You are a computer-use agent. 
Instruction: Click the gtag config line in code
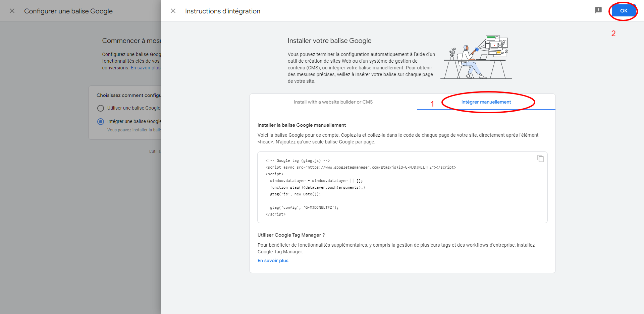(304, 207)
